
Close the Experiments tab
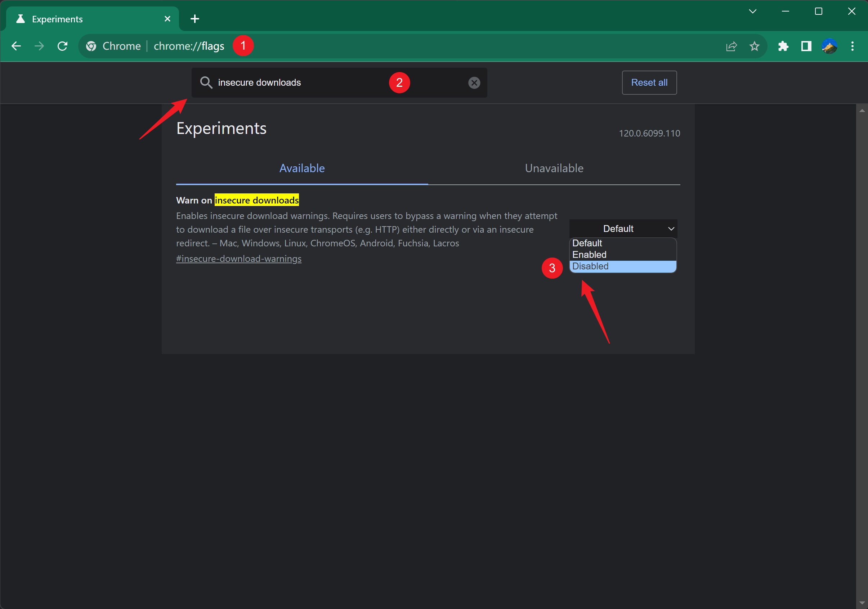(167, 19)
